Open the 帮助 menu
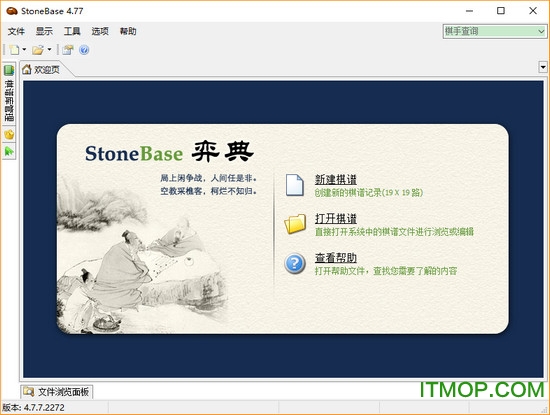The image size is (550, 415). [x=128, y=32]
